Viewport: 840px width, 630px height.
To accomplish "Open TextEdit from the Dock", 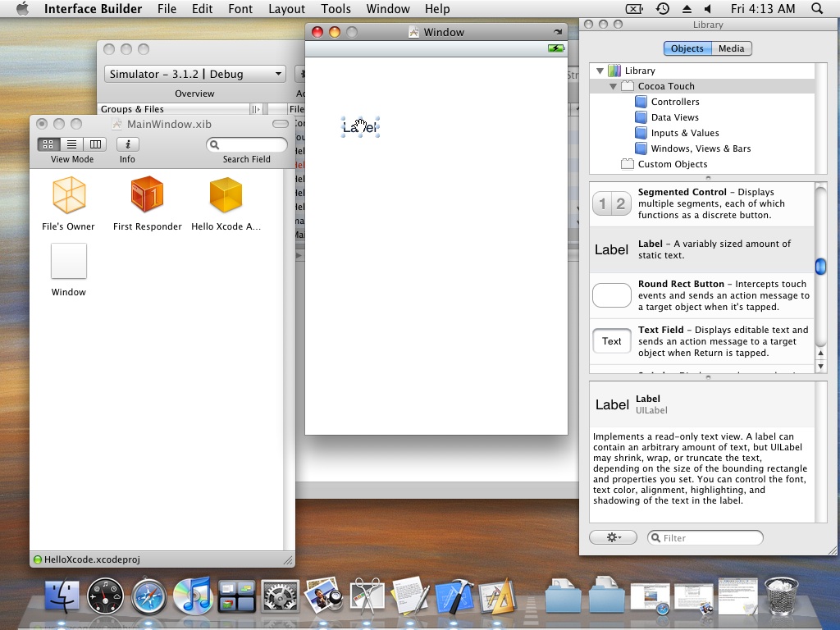I will (411, 596).
